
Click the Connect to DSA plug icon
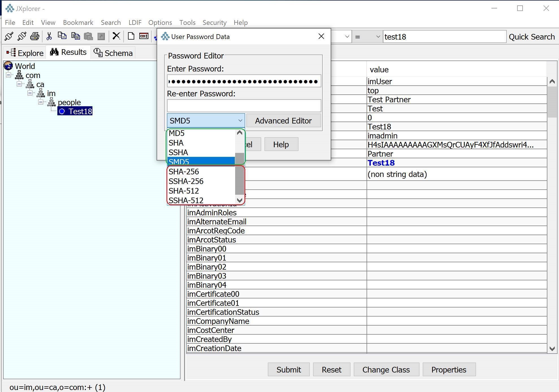[9, 36]
